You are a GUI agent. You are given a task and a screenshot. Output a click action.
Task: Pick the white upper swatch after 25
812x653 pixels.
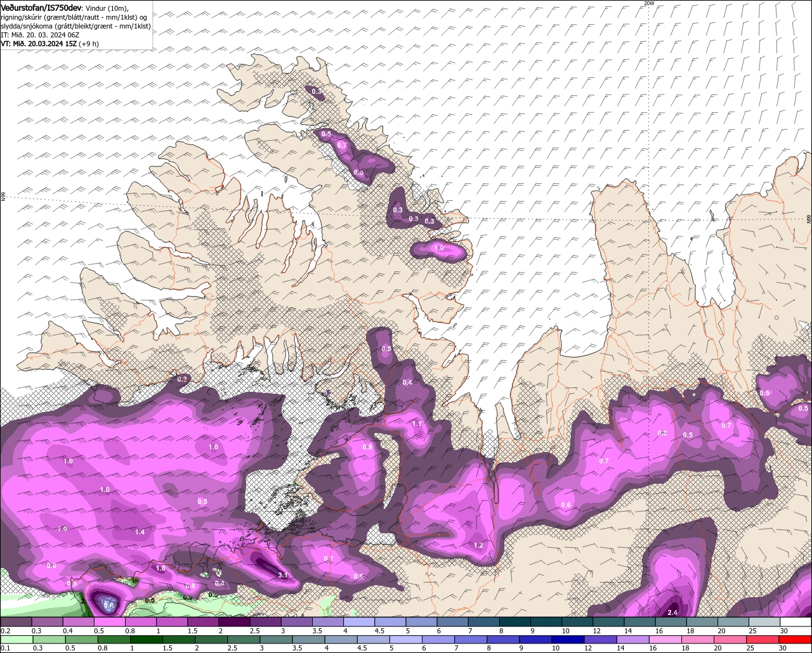click(796, 622)
